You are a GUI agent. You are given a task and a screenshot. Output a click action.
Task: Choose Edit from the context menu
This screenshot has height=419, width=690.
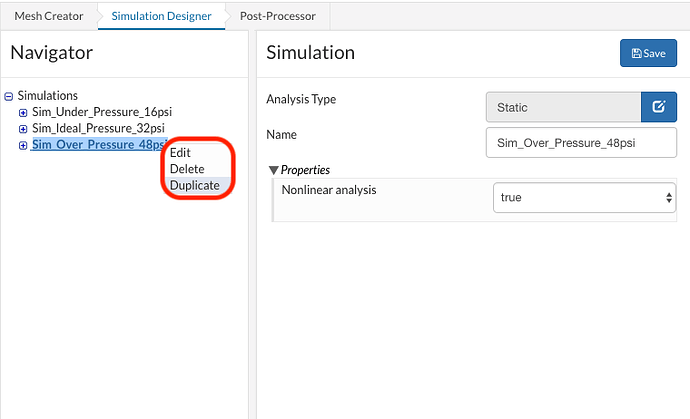[180, 153]
